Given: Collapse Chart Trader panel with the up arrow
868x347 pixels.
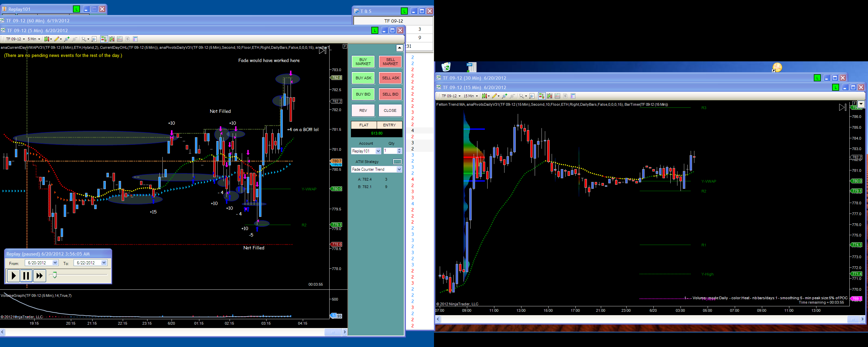Looking at the screenshot, I should [399, 48].
